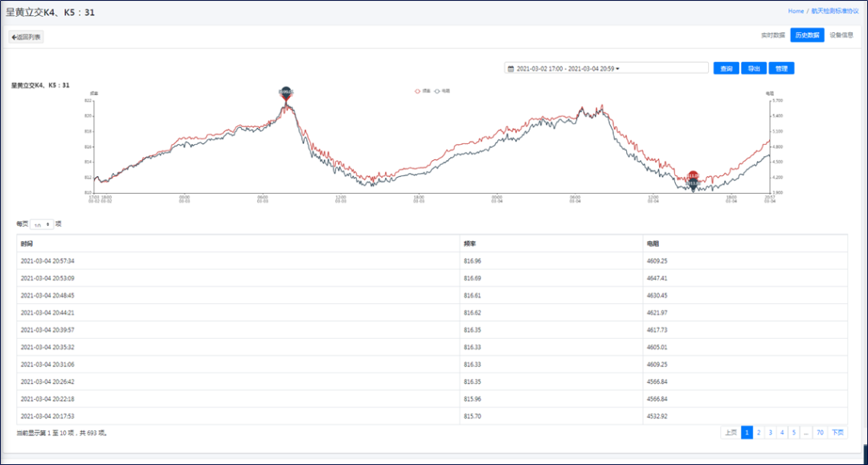Image resolution: width=868 pixels, height=465 pixels.
Task: Select the row 2021-03-04 20:44:21
Action: click(432, 313)
